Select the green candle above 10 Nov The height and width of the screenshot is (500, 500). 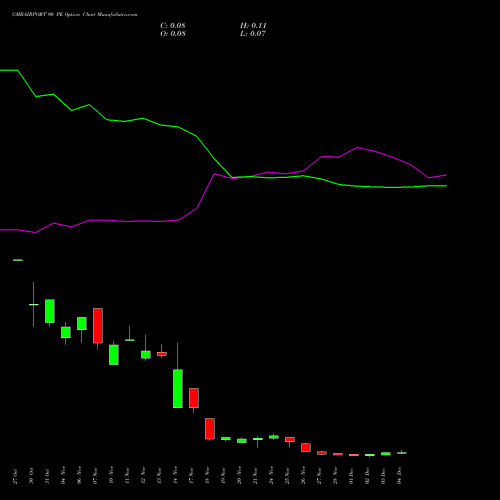[x=114, y=355]
